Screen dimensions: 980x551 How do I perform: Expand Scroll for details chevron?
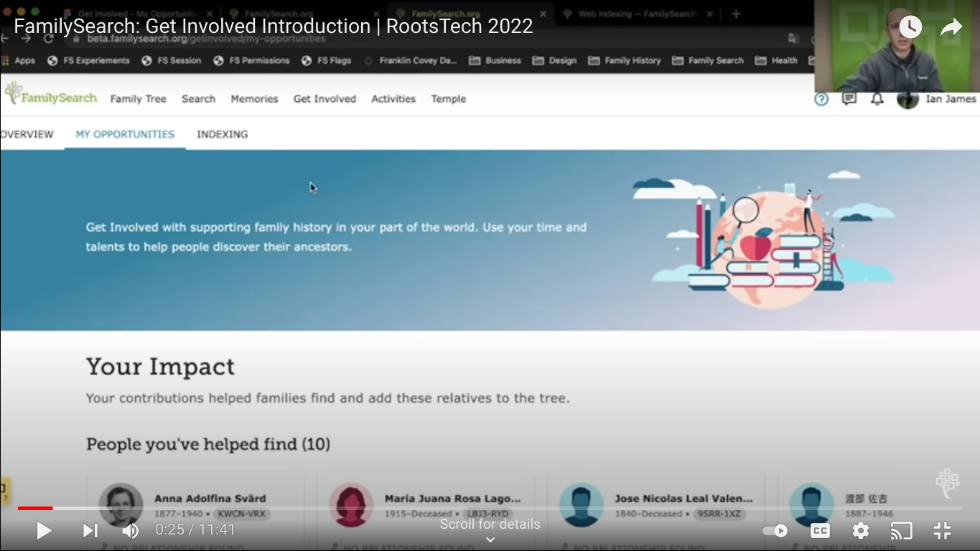click(x=490, y=540)
